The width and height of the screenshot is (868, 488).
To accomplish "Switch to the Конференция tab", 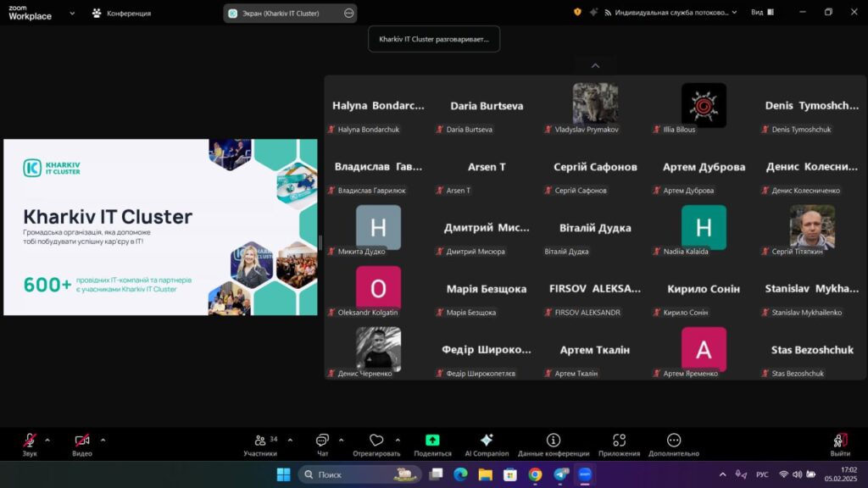I will pyautogui.click(x=121, y=14).
